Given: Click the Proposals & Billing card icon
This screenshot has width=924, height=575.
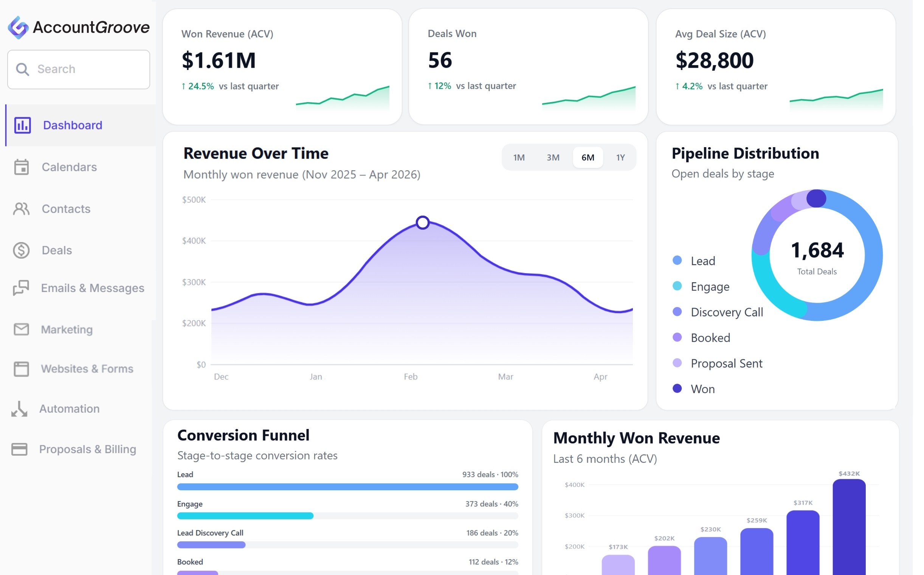Looking at the screenshot, I should click(x=19, y=449).
